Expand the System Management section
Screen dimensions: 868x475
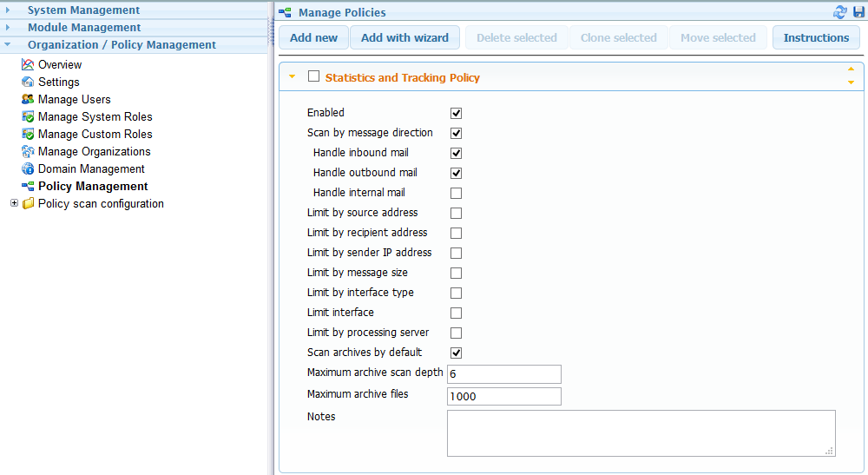point(83,10)
